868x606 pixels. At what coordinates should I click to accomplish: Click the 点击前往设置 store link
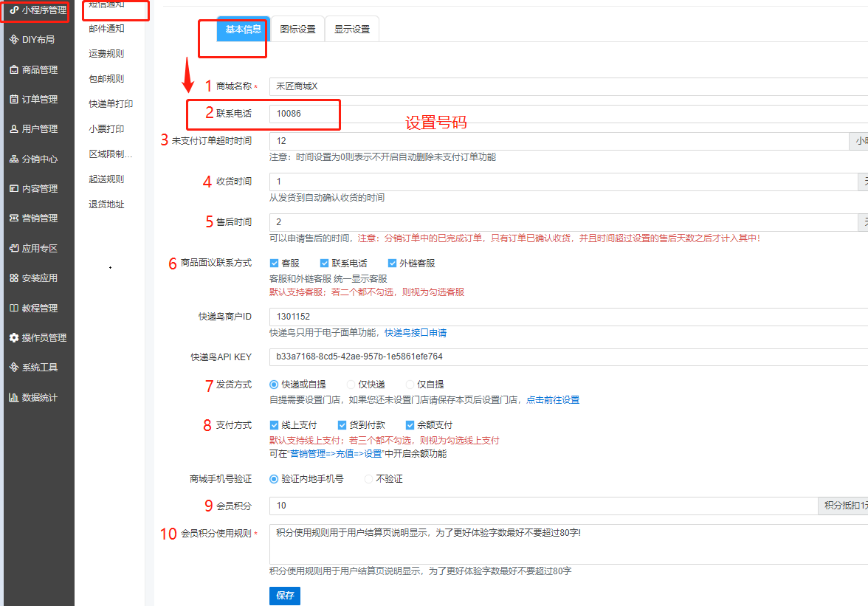(x=553, y=400)
